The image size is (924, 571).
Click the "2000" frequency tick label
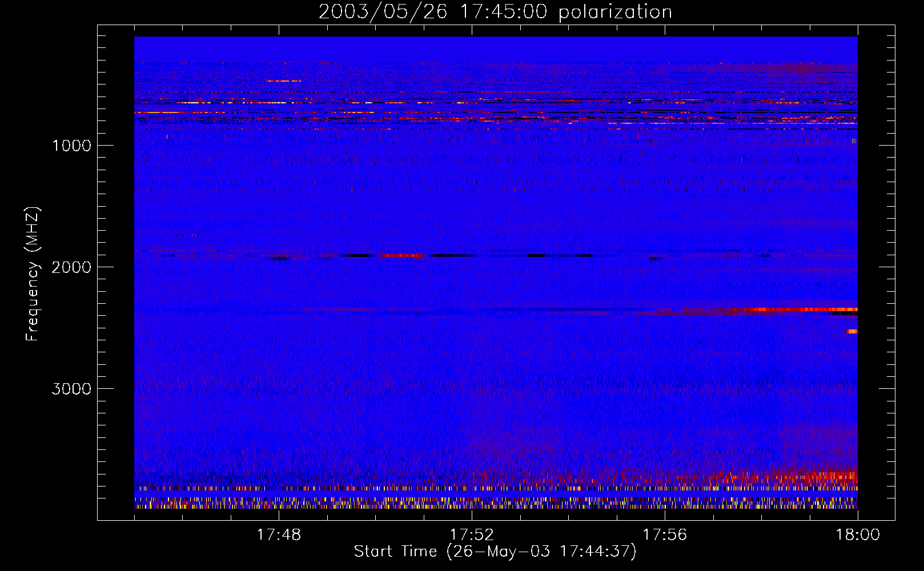71,267
